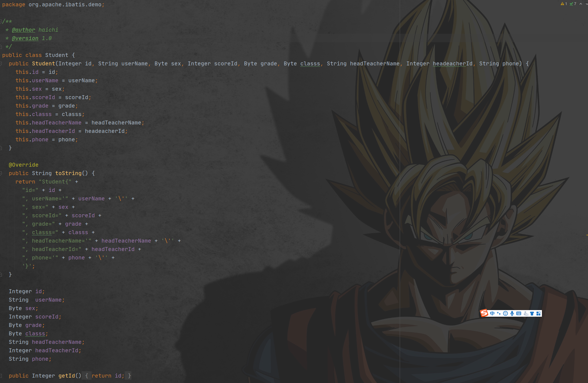Go to previous highlighted error arrow

[581, 4]
